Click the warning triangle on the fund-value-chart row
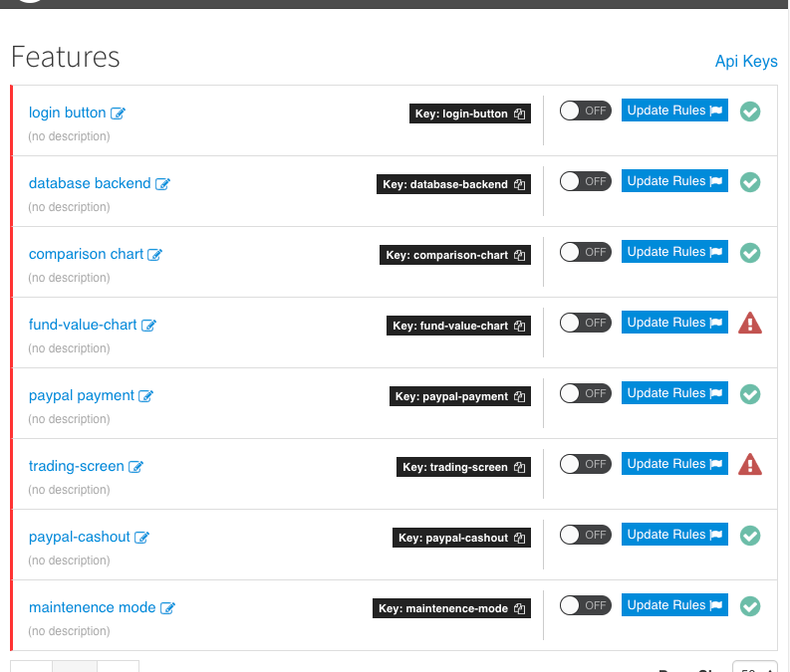 point(750,323)
